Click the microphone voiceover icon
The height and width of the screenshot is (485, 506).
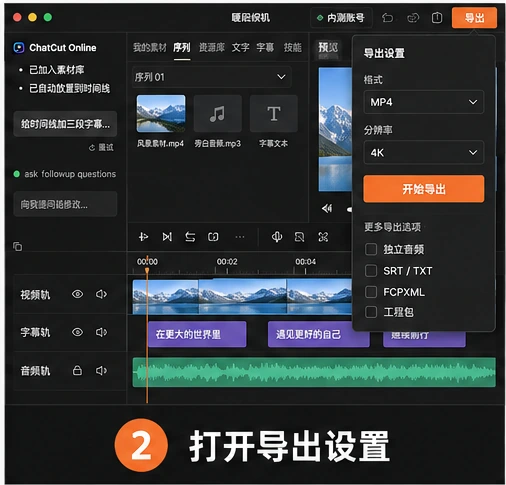point(277,237)
